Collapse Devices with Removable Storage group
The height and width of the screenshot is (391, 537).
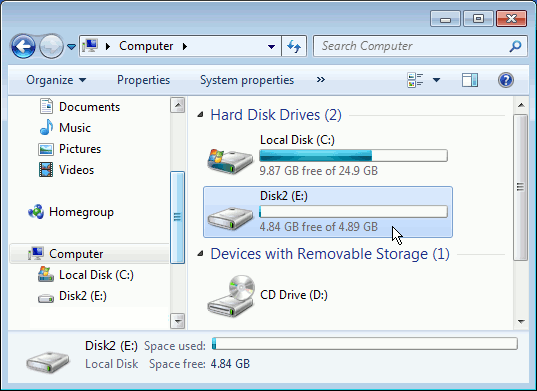pos(200,254)
